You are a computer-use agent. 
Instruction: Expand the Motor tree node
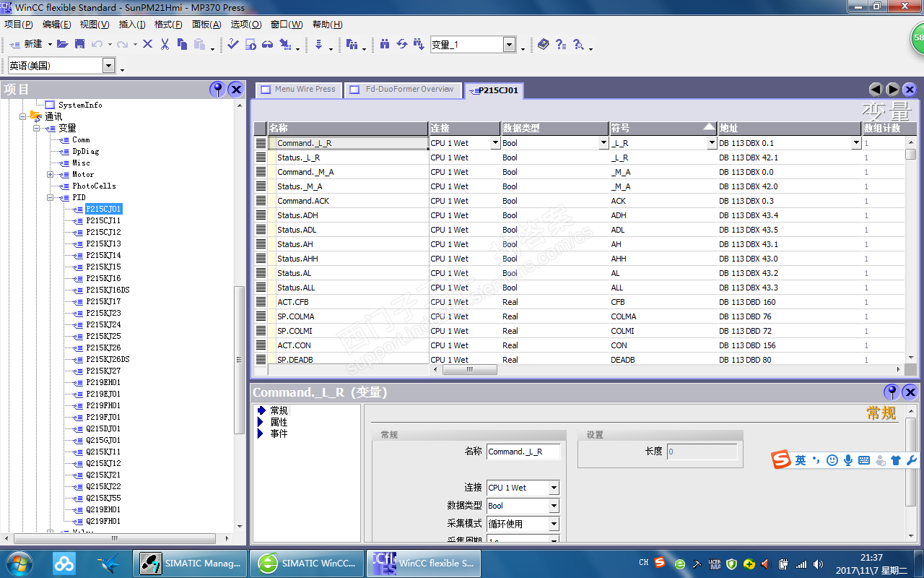[x=51, y=174]
